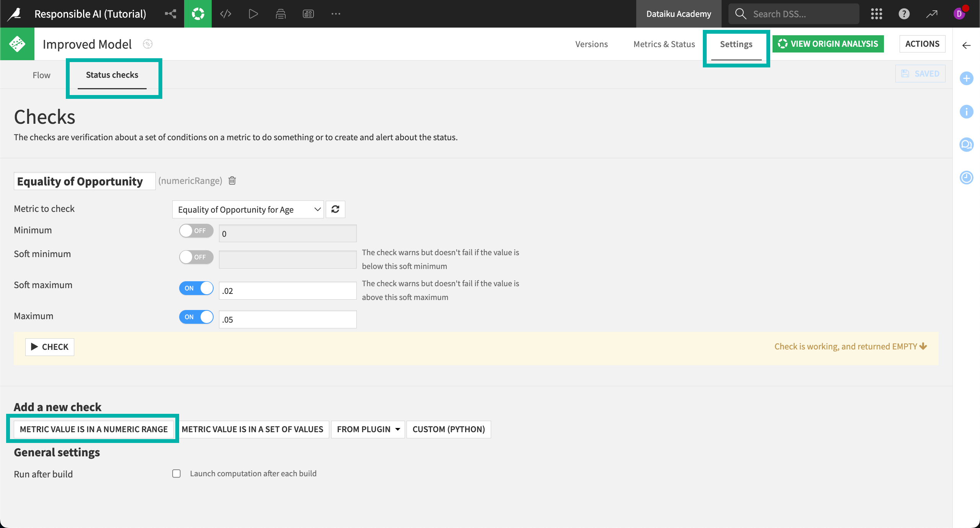Collapse the right panel with the arrow
Viewport: 980px width, 528px height.
tap(967, 45)
